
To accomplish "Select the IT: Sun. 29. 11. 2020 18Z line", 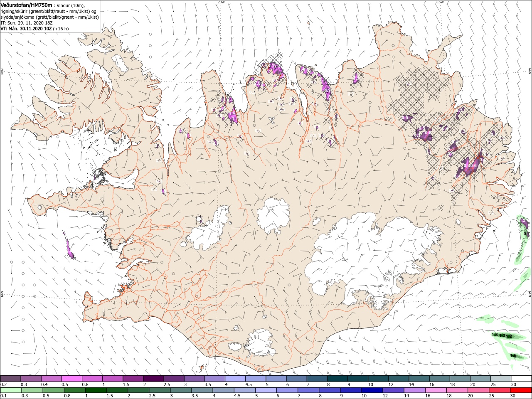I will click(27, 22).
